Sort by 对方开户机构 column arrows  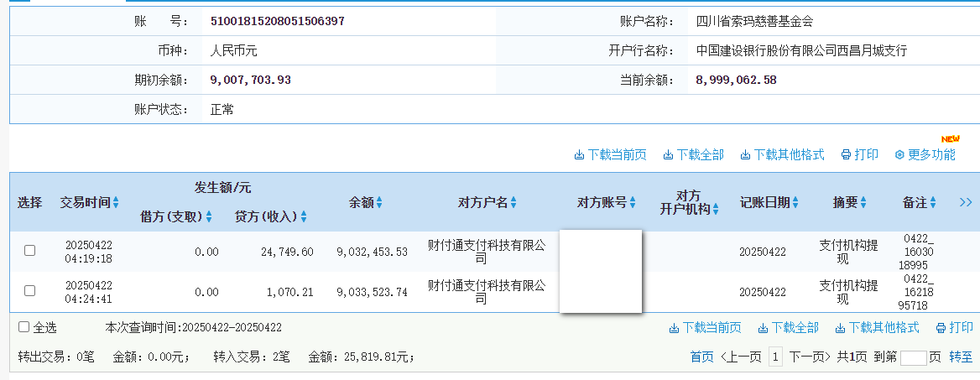(716, 210)
